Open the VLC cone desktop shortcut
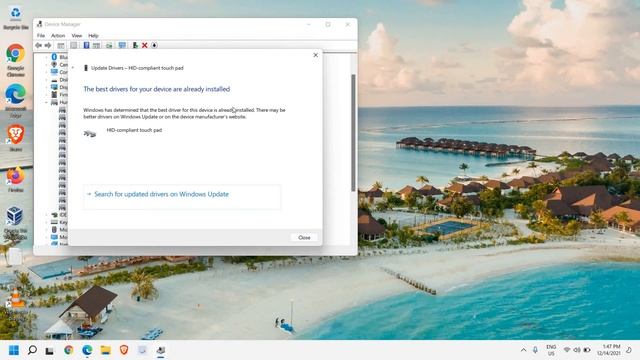Image resolution: width=640 pixels, height=360 pixels. tap(16, 299)
